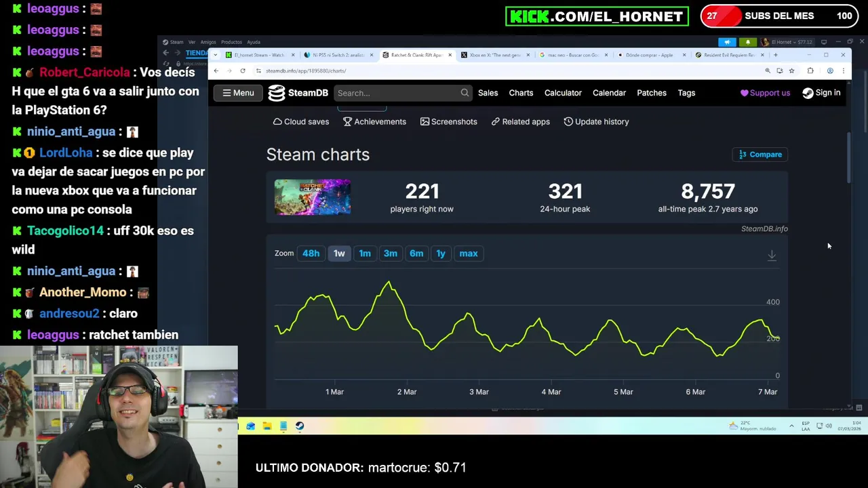Click the Support us link
The height and width of the screenshot is (488, 868).
(x=765, y=93)
